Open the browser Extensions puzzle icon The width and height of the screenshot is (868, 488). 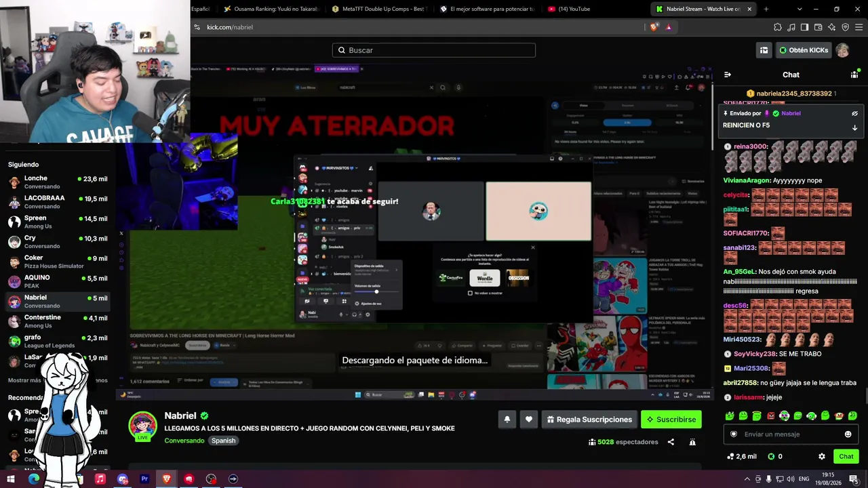(x=778, y=27)
